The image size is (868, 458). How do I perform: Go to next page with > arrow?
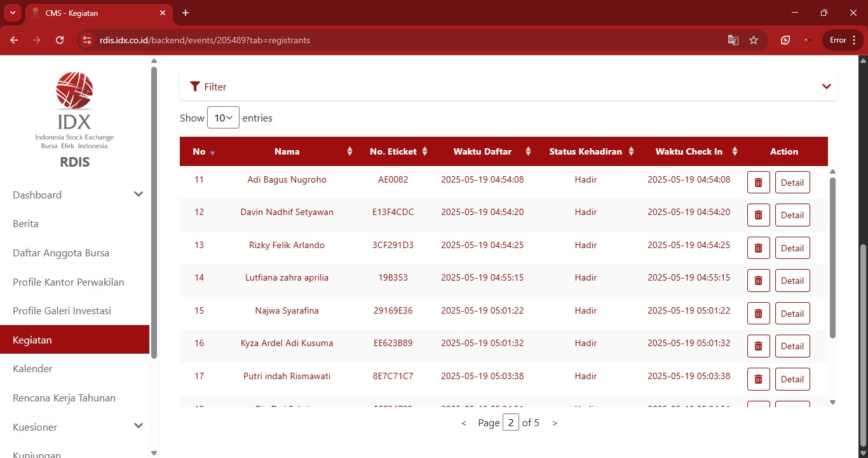[555, 423]
